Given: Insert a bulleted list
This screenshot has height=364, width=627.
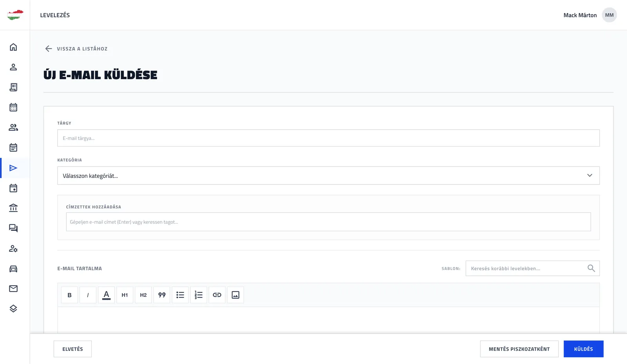Looking at the screenshot, I should click(180, 295).
